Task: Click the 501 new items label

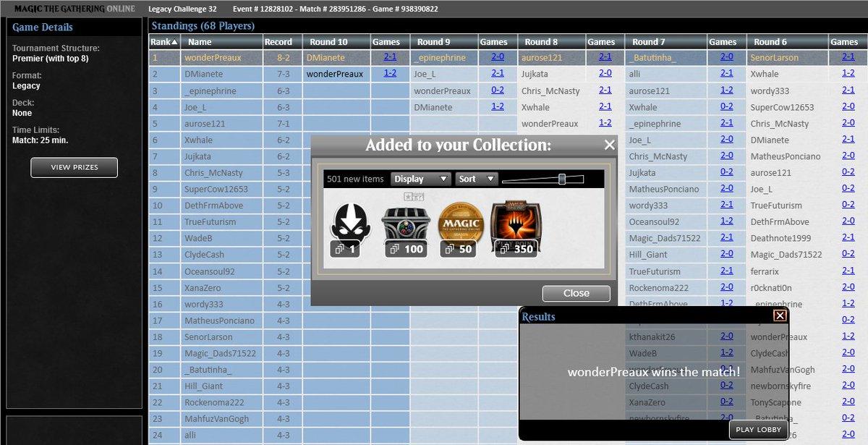Action: tap(355, 179)
